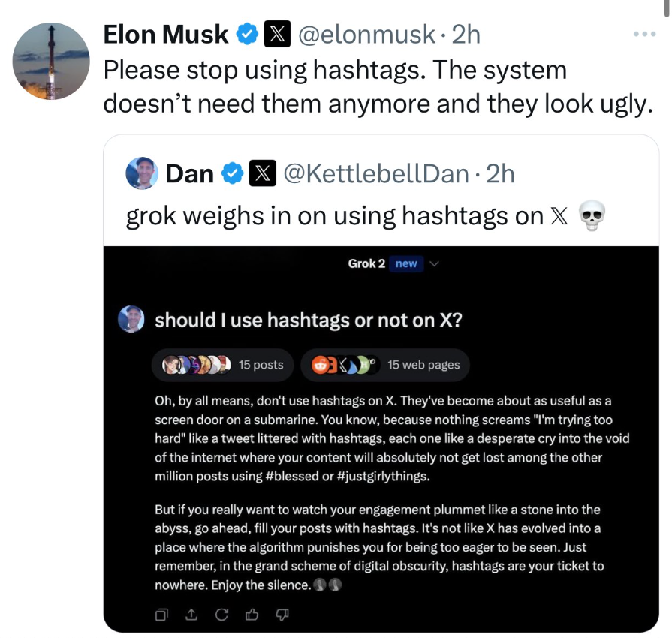Click the X affiliation badge beside Elon Musk
The image size is (672, 638).
coord(277,34)
